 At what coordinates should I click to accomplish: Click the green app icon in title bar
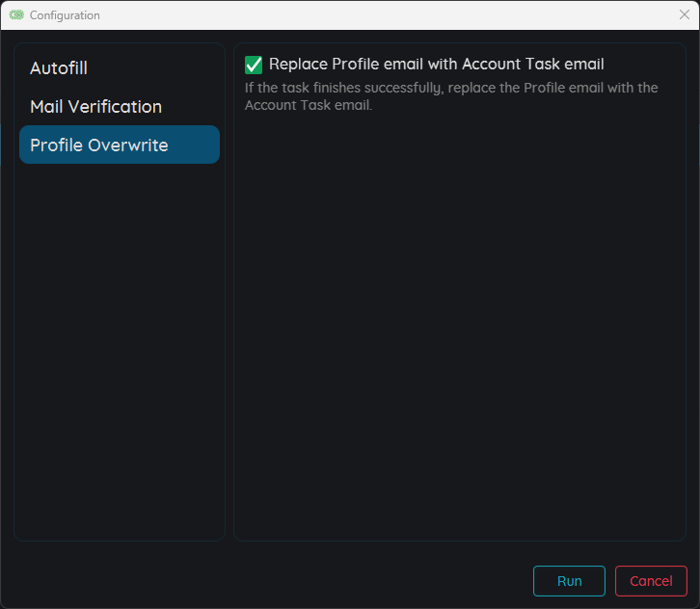(x=16, y=15)
